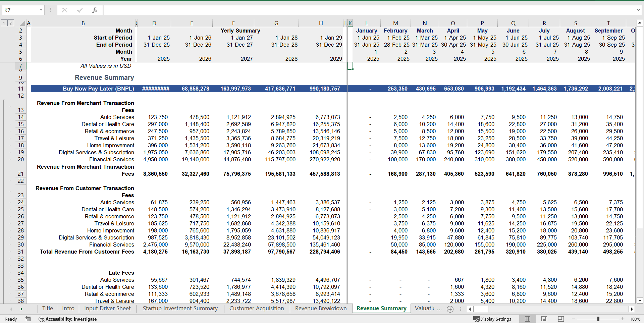Click the sheet tab scroll right arrow
The height and width of the screenshot is (324, 644).
pos(21,309)
